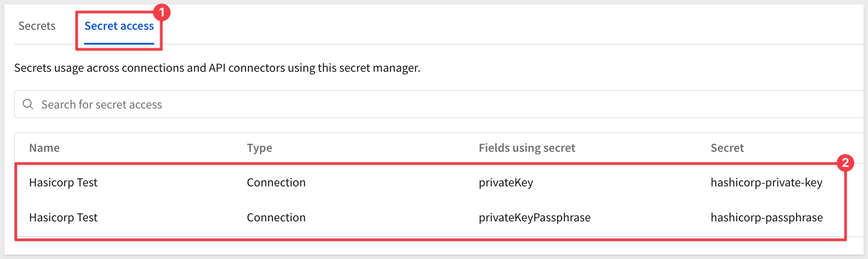Switch to the Secret access tab
The height and width of the screenshot is (259, 868).
[x=119, y=26]
